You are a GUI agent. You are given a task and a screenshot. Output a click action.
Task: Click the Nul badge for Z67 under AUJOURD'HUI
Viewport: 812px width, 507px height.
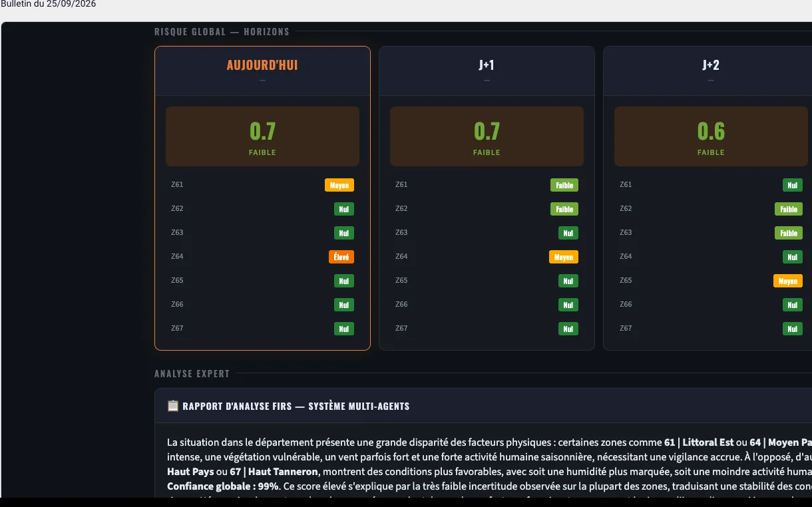pyautogui.click(x=344, y=329)
